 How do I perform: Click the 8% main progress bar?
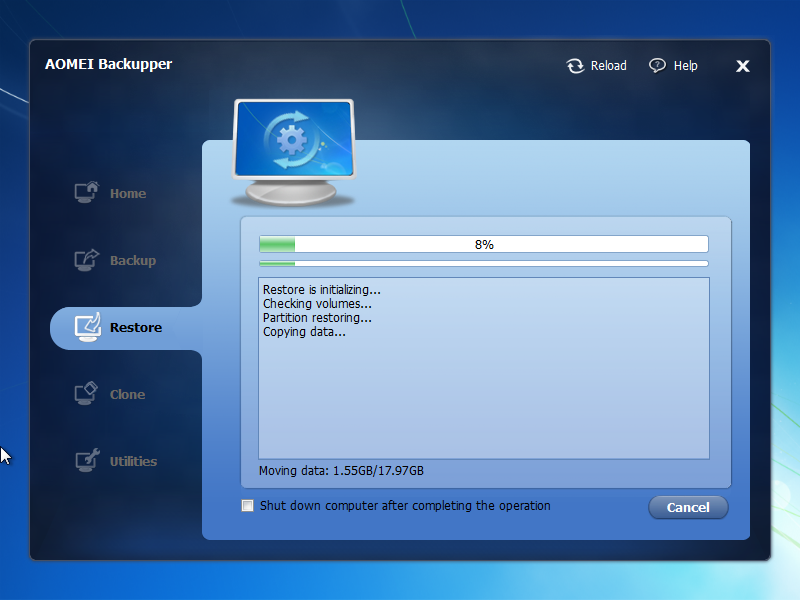pos(484,244)
